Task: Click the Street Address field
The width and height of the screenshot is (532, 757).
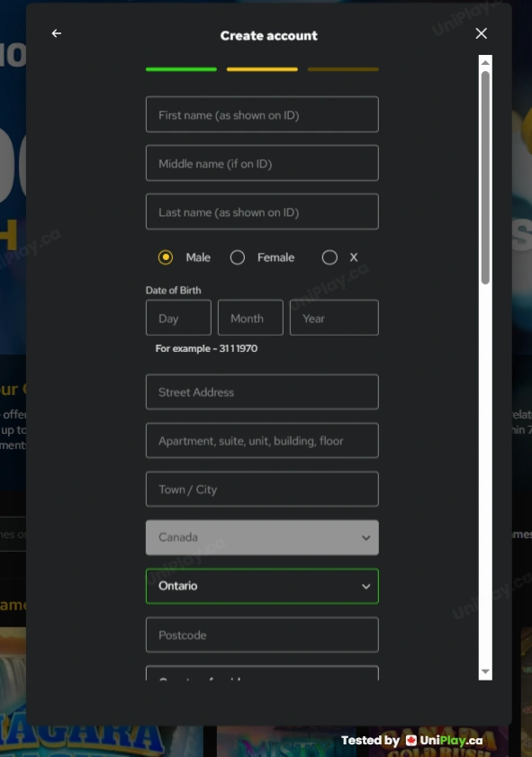Action: (262, 392)
